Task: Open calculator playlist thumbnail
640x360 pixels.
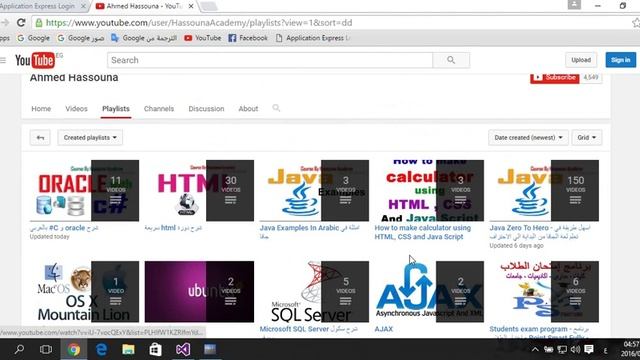Action: [x=429, y=191]
